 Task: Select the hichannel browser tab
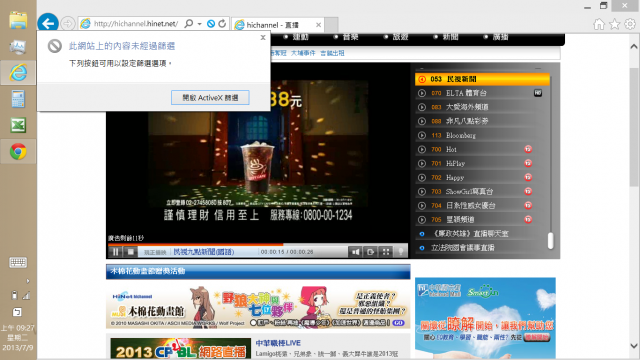tap(278, 25)
